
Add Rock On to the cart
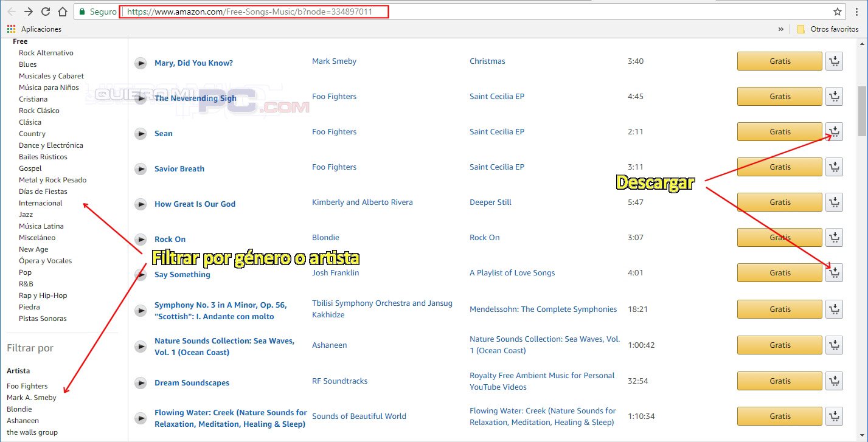tap(834, 238)
